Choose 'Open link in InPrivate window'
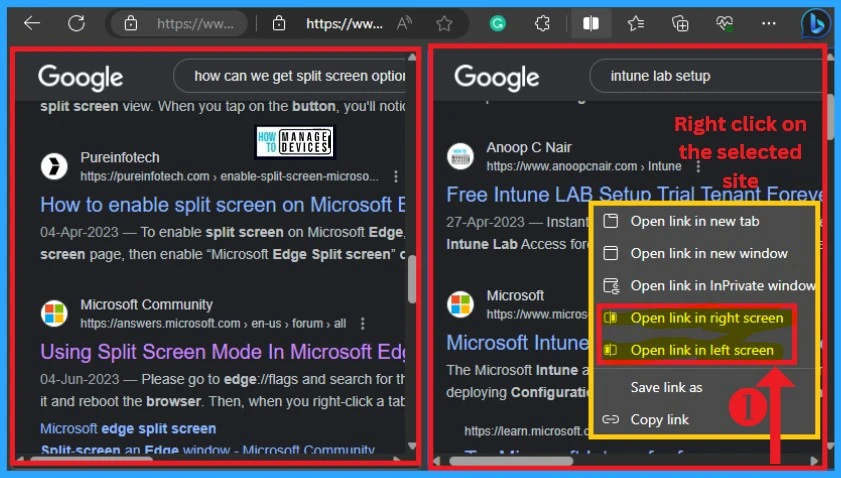The height and width of the screenshot is (478, 841). (704, 285)
